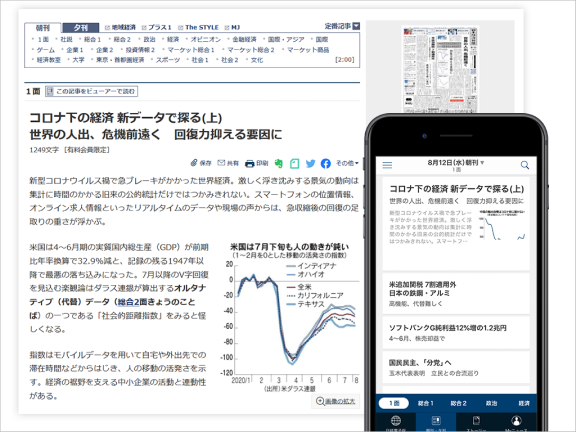The width and height of the screenshot is (576, 432).
Task: Select the 総合1 tab in the phone app
Action: click(425, 403)
